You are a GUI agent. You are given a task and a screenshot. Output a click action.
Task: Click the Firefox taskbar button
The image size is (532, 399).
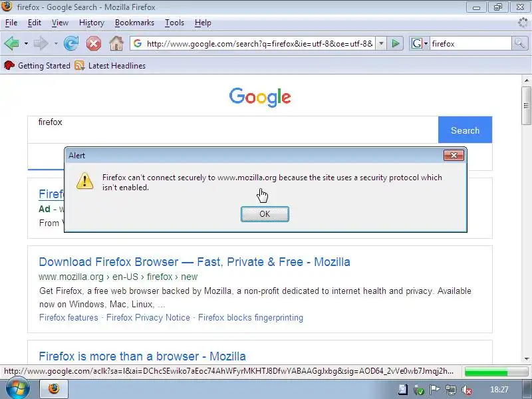[54, 389]
